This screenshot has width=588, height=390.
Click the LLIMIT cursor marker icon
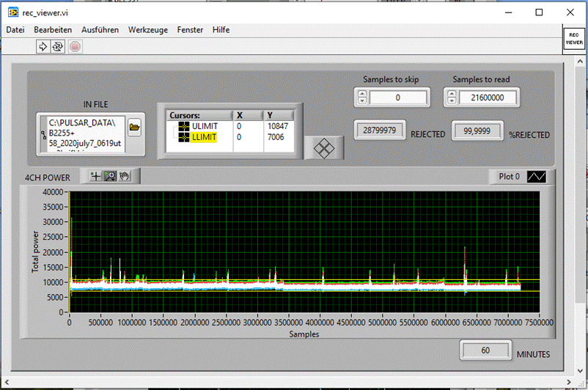[184, 137]
